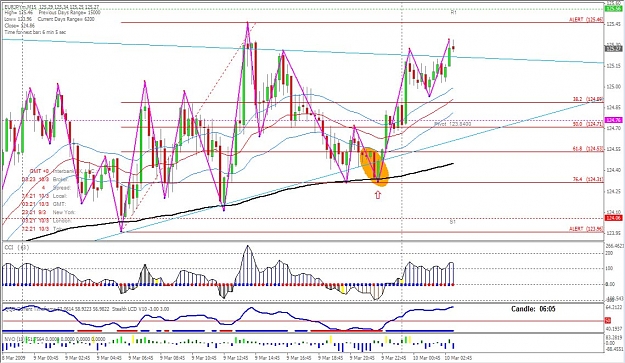Click the 'ALERT (125.46)' level label
Screen dimensions: 625x363
click(586, 19)
